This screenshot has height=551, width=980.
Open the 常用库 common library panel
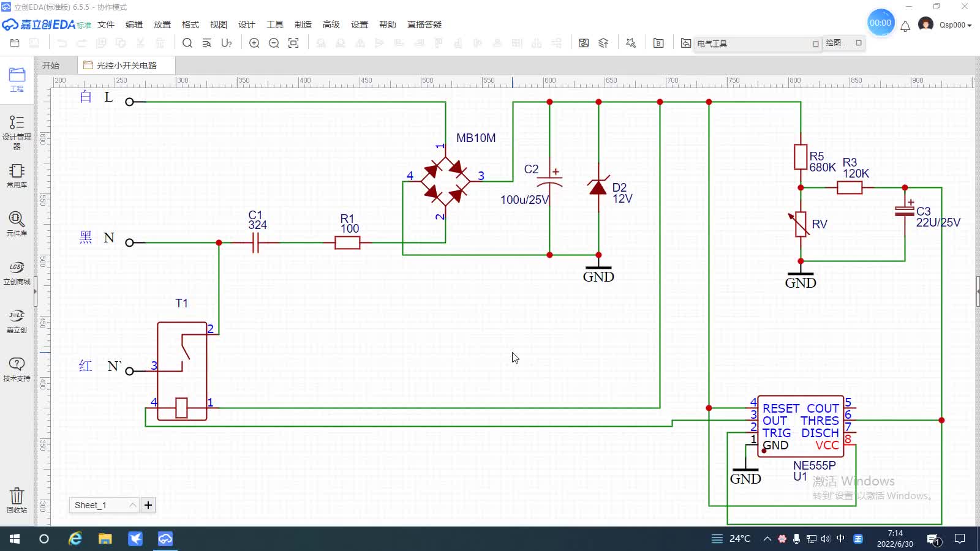pyautogui.click(x=17, y=175)
